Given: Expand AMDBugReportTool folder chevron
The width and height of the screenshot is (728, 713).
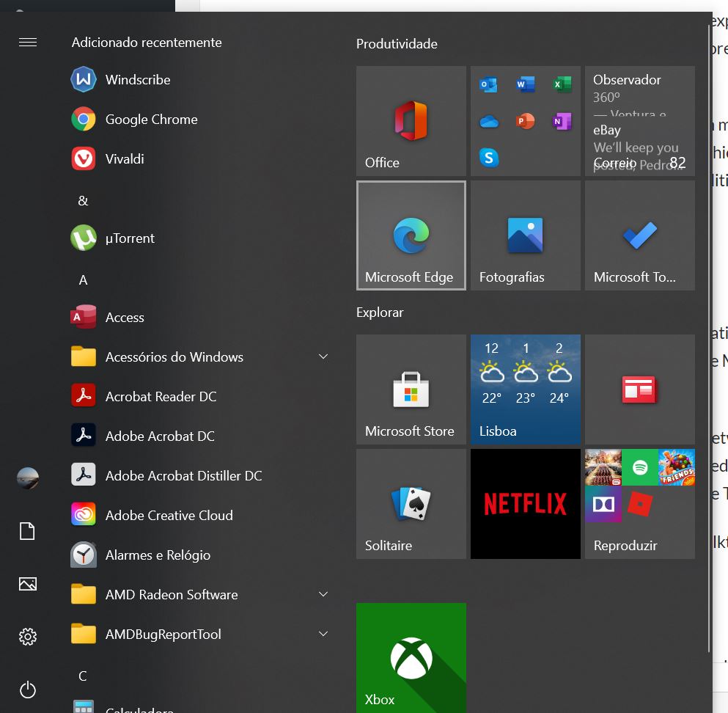Looking at the screenshot, I should (x=323, y=634).
